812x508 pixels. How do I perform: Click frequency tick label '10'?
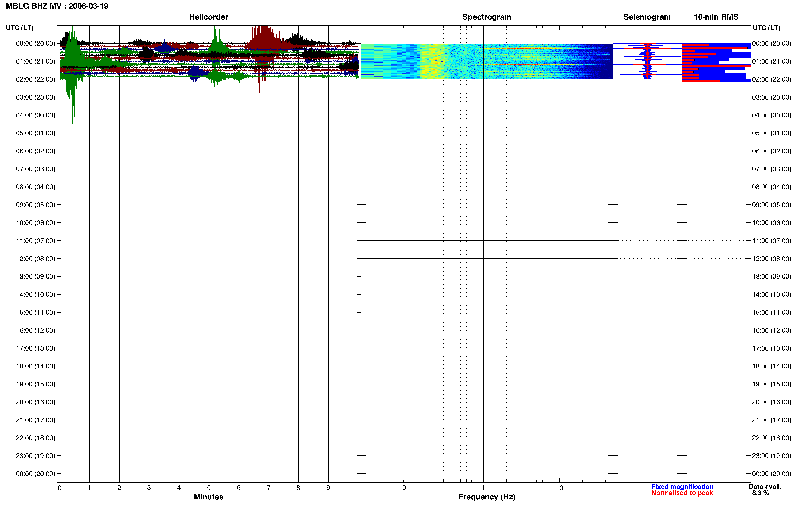pyautogui.click(x=559, y=488)
